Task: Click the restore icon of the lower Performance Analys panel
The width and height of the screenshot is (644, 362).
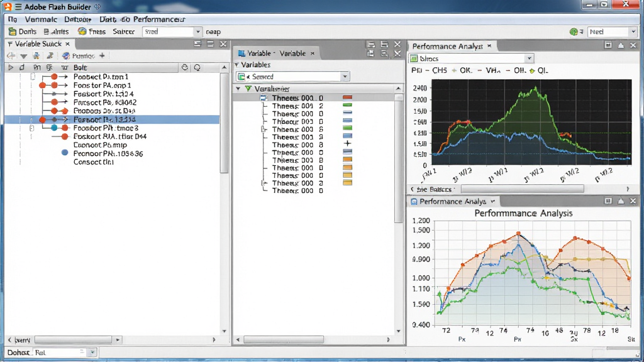Action: coord(608,200)
